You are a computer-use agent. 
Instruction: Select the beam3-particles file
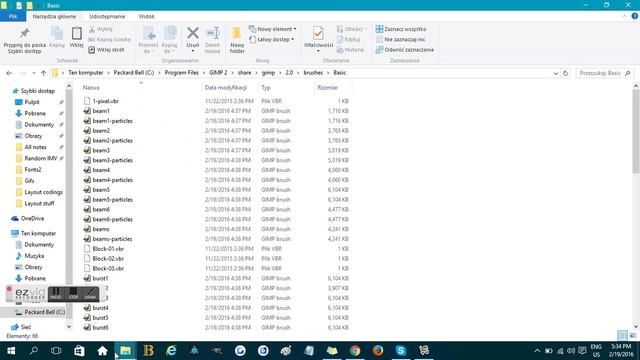click(x=112, y=160)
